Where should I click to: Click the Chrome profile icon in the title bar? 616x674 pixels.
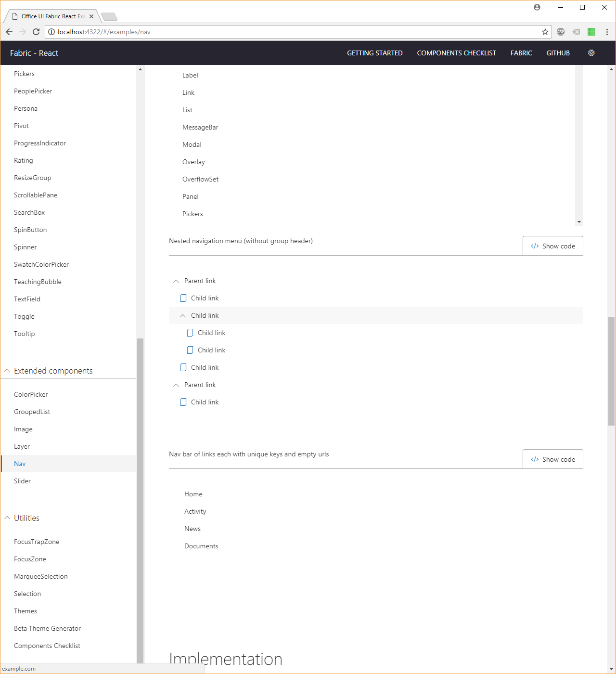pyautogui.click(x=537, y=7)
